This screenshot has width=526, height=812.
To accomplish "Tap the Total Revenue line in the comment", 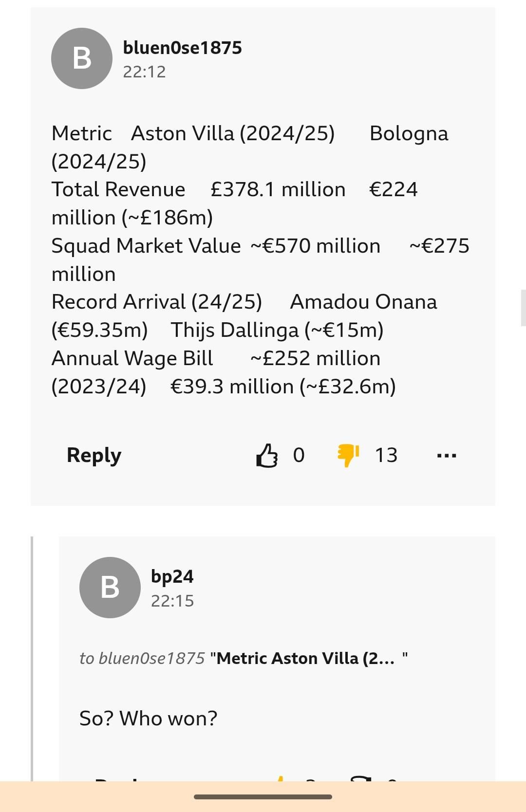I will (x=118, y=189).
